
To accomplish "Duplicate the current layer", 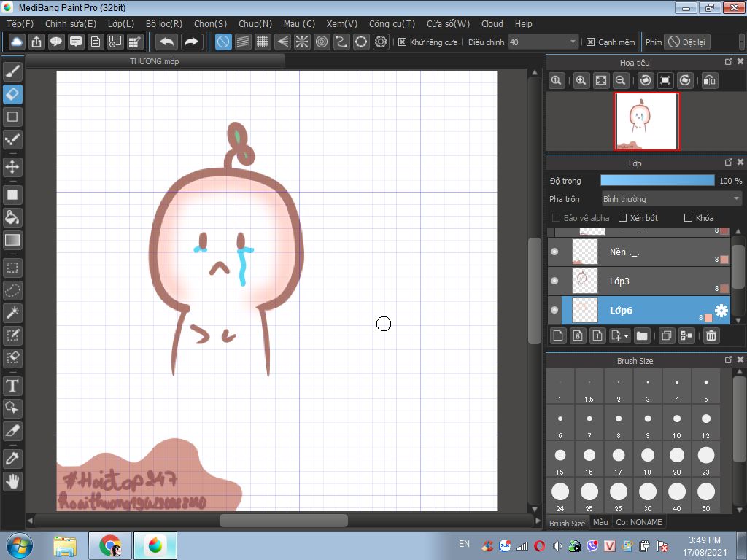I will click(x=667, y=335).
